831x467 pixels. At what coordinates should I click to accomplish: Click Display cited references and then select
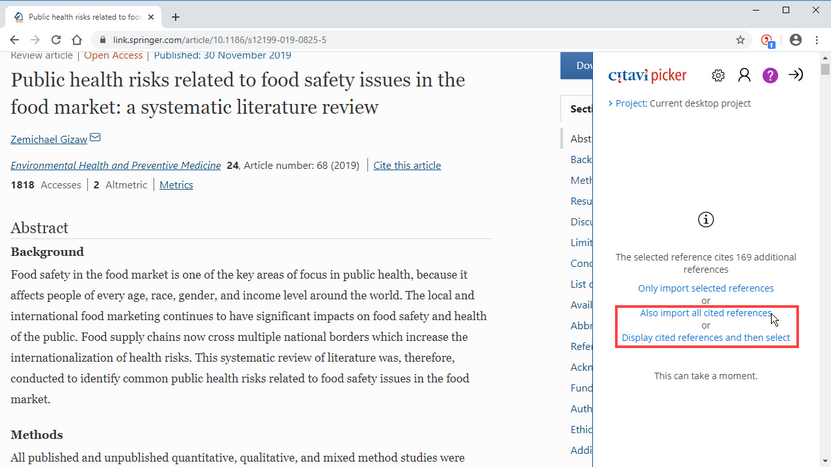(x=705, y=338)
